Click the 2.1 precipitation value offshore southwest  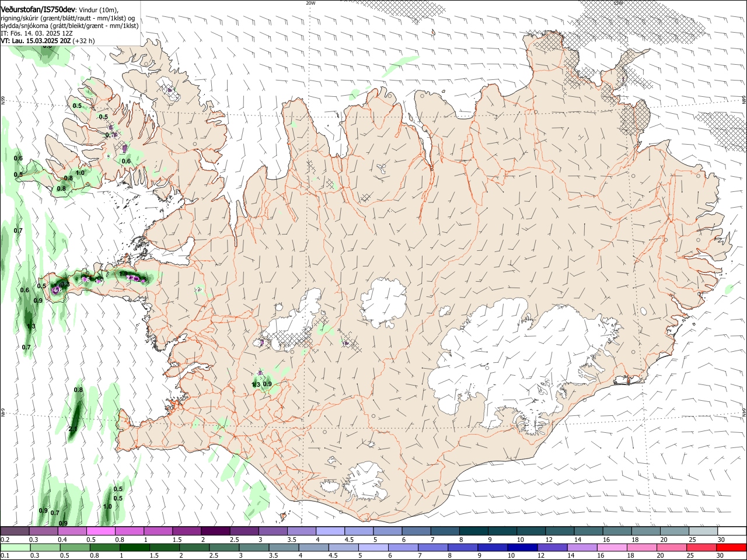pos(73,429)
